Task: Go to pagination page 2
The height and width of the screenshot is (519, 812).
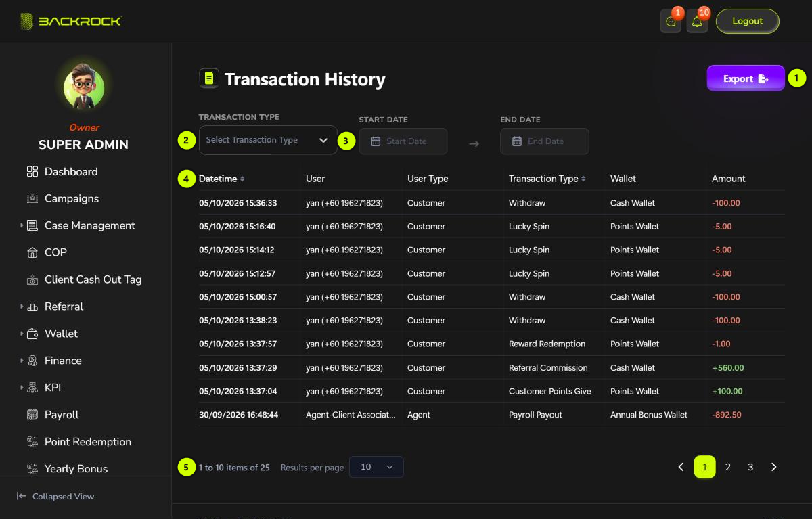Action: coord(728,467)
